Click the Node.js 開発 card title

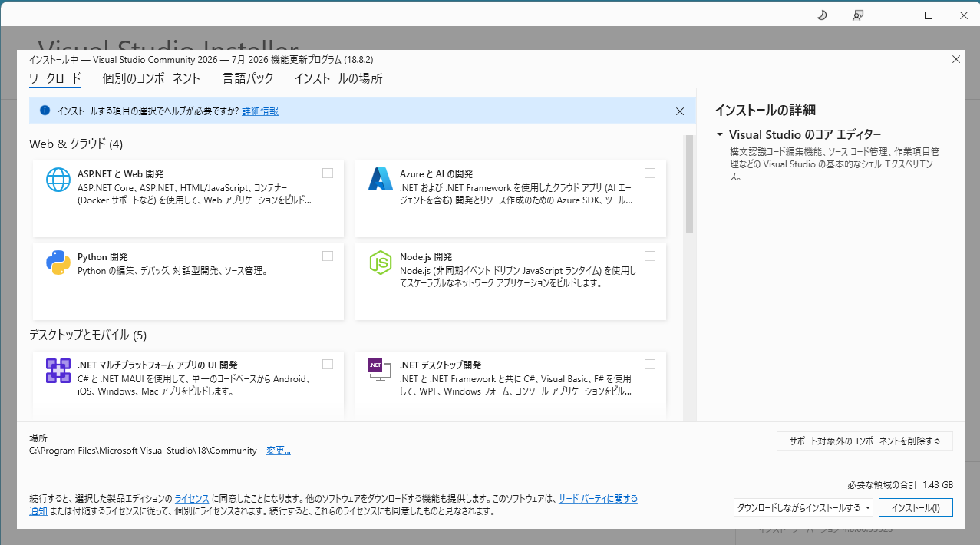[x=426, y=257]
